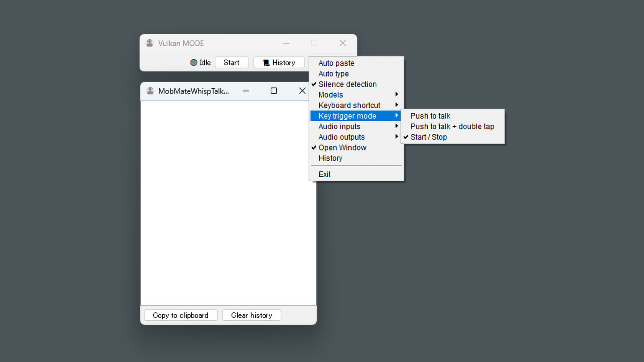Toggle Open Window off

342,147
